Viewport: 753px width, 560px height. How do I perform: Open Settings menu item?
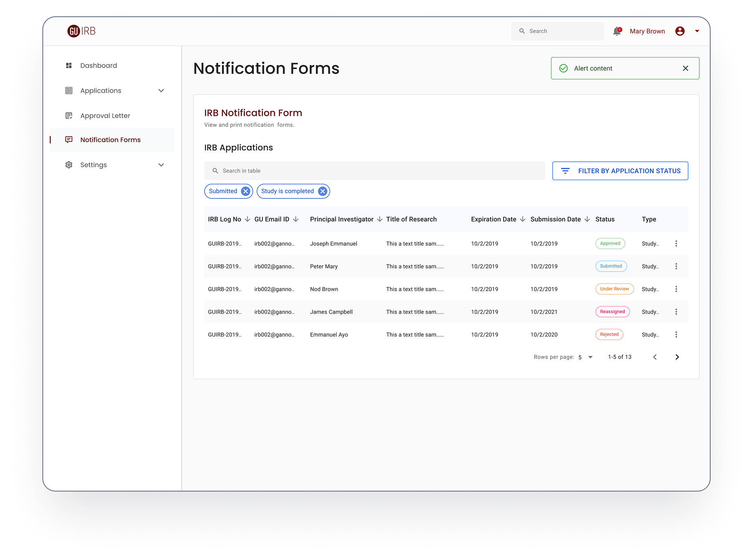[93, 165]
